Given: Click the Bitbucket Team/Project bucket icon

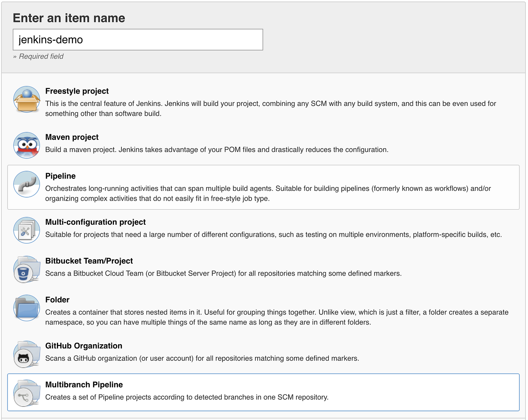Looking at the screenshot, I should click(26, 269).
